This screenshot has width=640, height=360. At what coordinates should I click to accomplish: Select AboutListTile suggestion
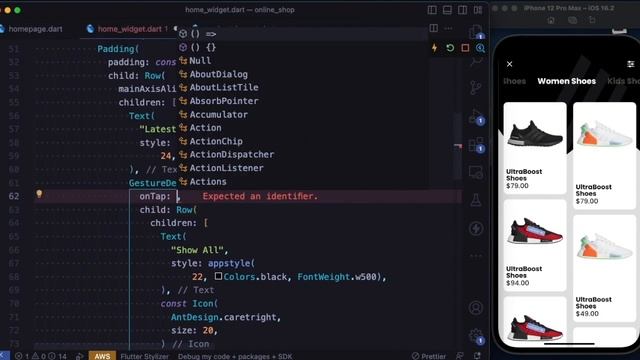click(x=302, y=88)
